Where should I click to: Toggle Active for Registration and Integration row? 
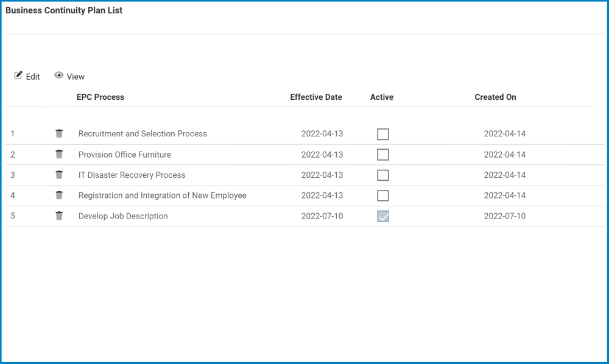pos(382,196)
